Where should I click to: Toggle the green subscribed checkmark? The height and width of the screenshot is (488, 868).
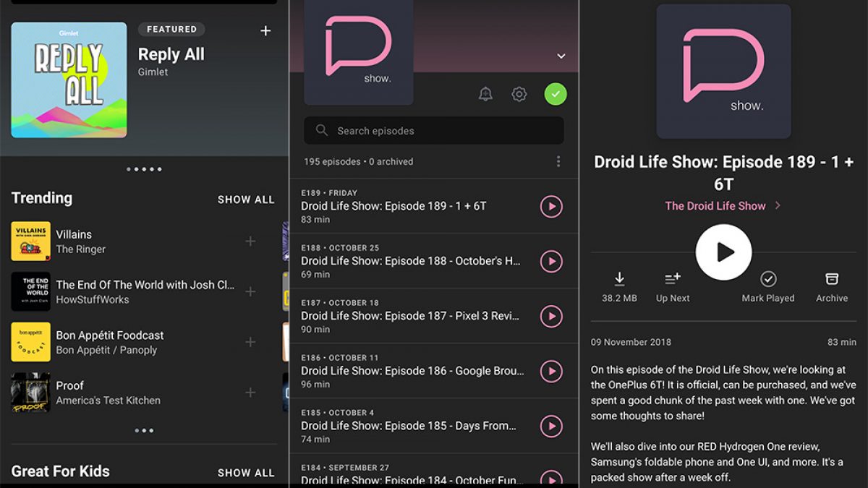pyautogui.click(x=556, y=94)
